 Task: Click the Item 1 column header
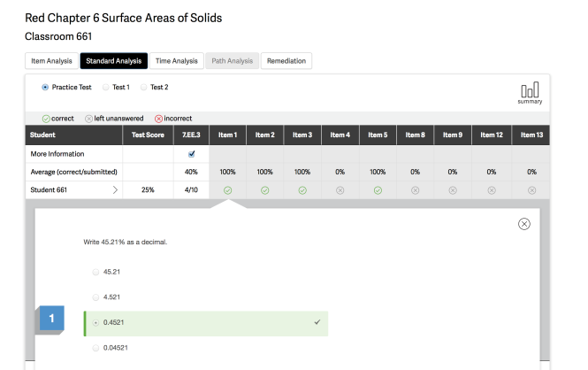click(227, 135)
